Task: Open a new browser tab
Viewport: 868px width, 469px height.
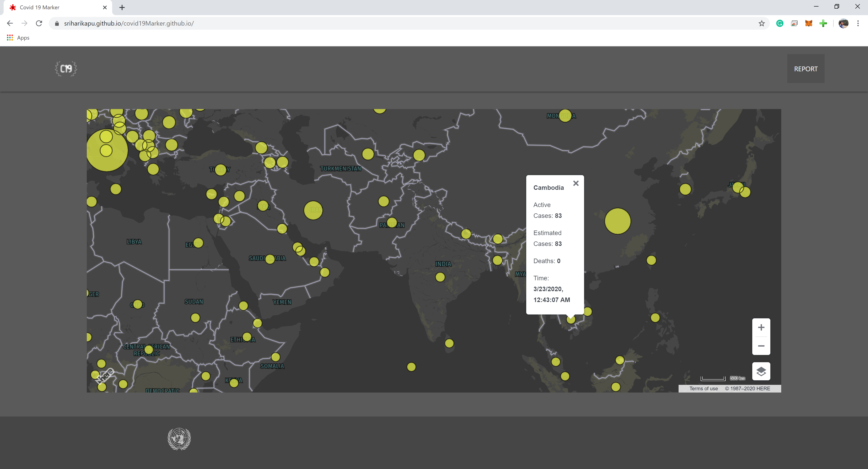Action: 122,7
